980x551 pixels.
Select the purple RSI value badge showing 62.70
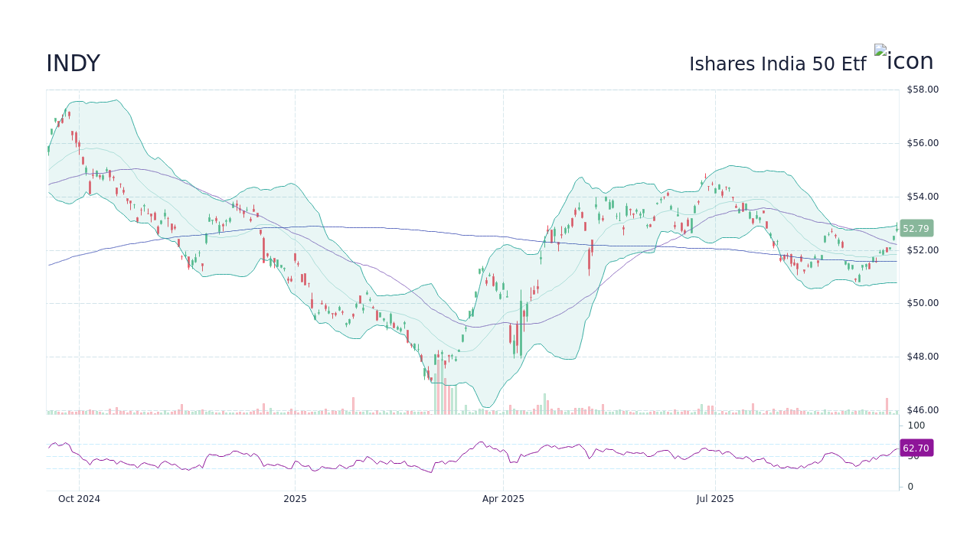[916, 448]
